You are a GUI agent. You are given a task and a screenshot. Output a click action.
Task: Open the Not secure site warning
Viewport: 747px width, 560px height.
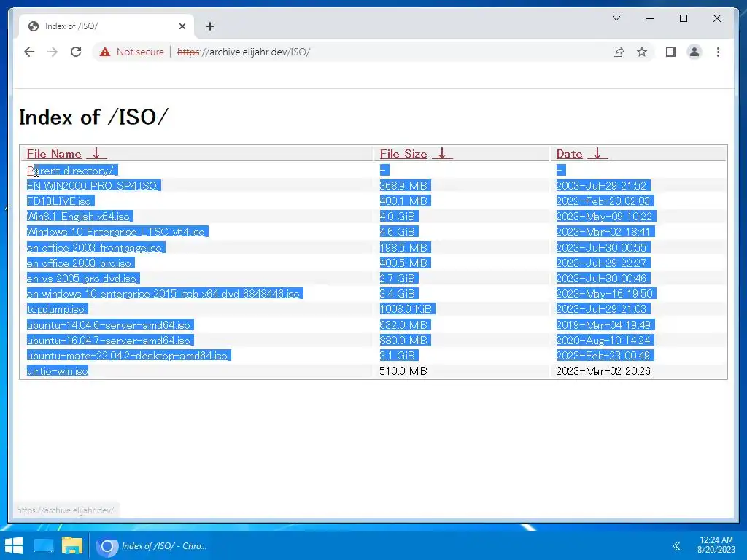pos(131,52)
